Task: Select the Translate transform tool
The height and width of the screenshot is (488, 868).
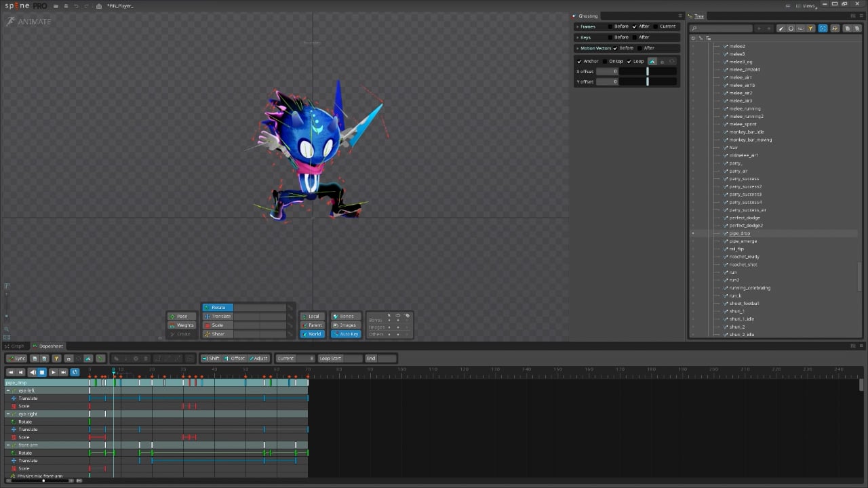Action: [218, 317]
